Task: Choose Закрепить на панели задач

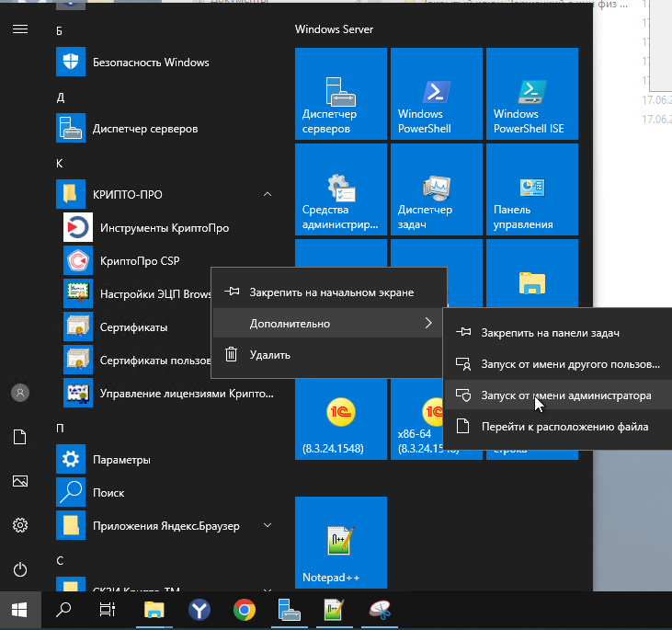Action: [558, 333]
